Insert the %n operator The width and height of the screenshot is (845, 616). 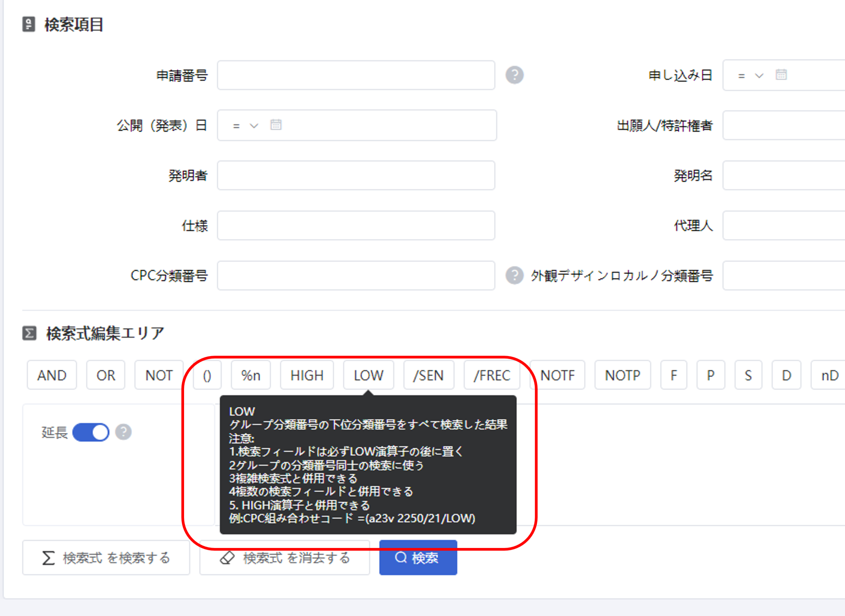tap(250, 375)
